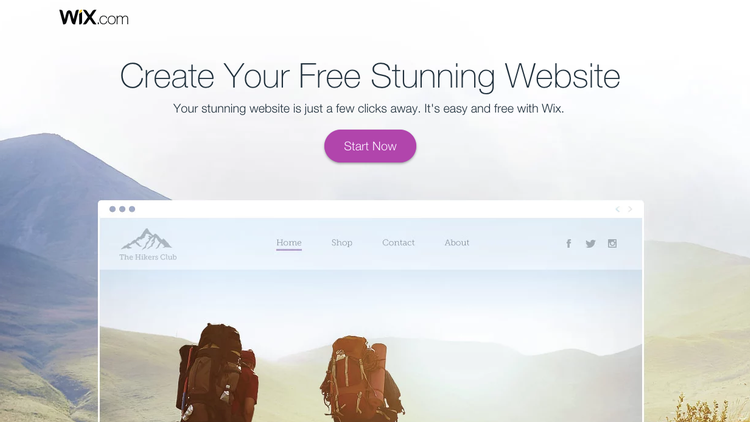Open the Contact menu item

coord(398,243)
